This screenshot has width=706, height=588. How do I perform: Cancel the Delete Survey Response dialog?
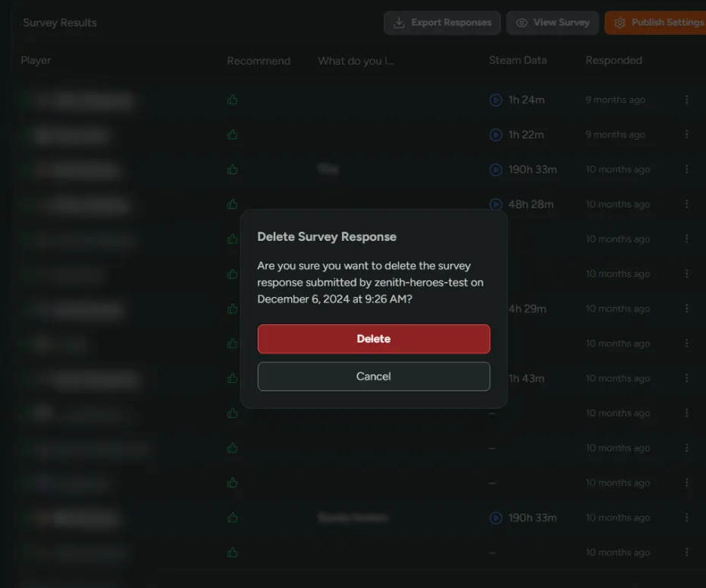[x=373, y=376]
